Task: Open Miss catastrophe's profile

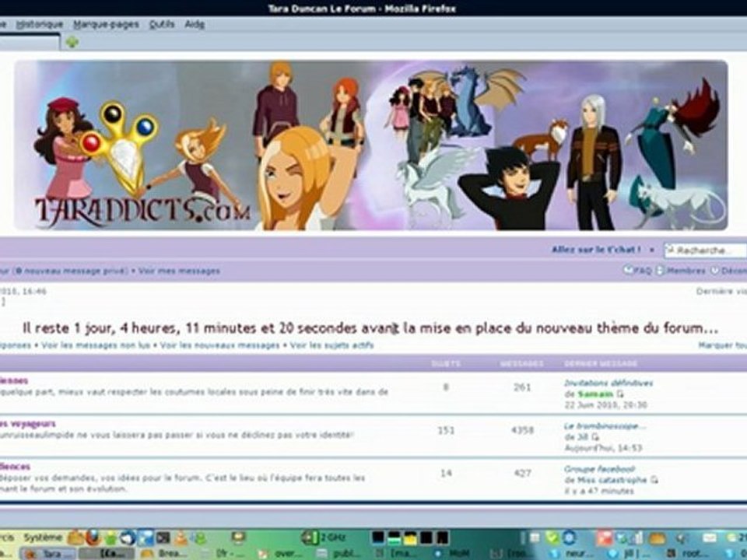Action: [612, 480]
